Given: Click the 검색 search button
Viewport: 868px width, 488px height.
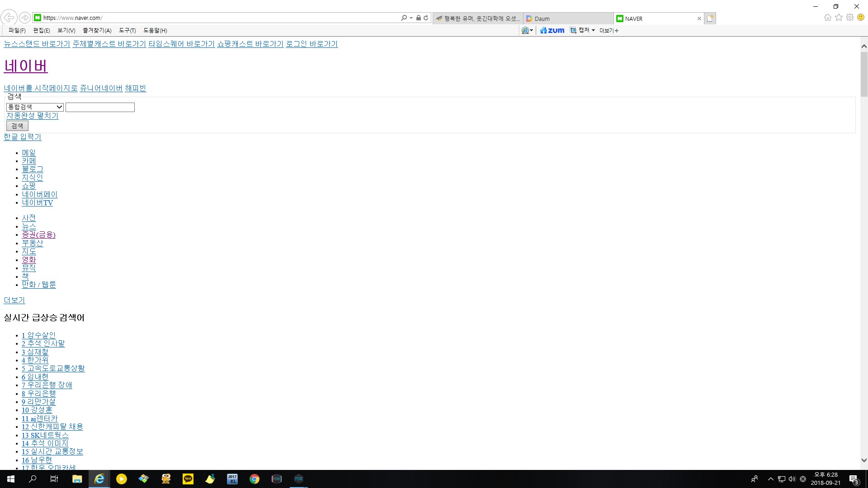Looking at the screenshot, I should tap(17, 126).
